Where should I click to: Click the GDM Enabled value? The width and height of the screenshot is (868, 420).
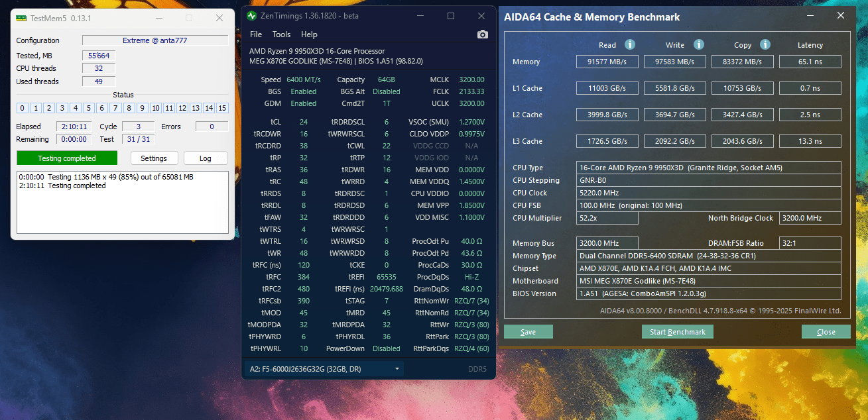[x=304, y=103]
